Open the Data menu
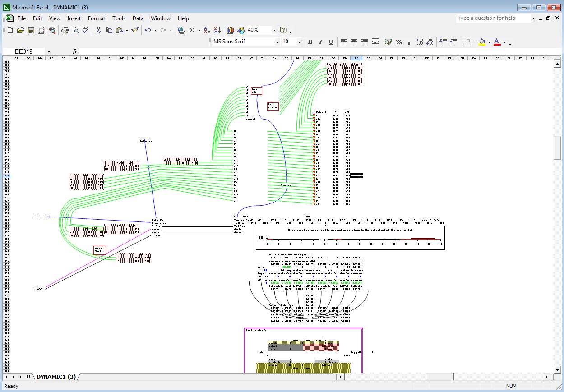Screen dimensions: 564x392 [138, 18]
